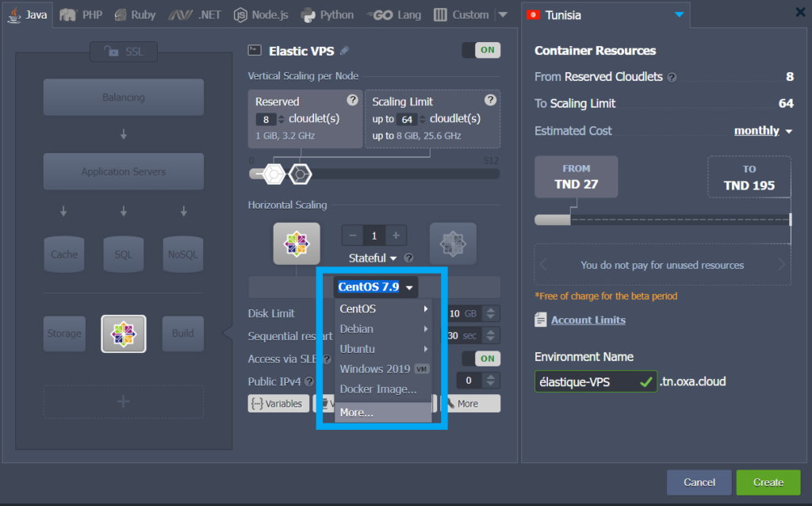The image size is (812, 506).
Task: Switch to the Python tab
Action: (x=329, y=14)
